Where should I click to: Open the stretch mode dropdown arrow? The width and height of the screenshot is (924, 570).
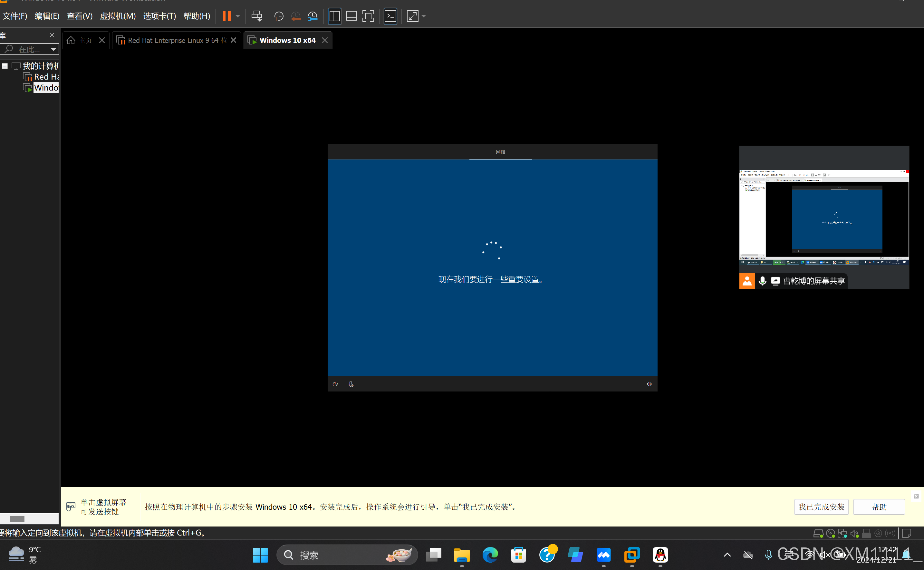(424, 16)
